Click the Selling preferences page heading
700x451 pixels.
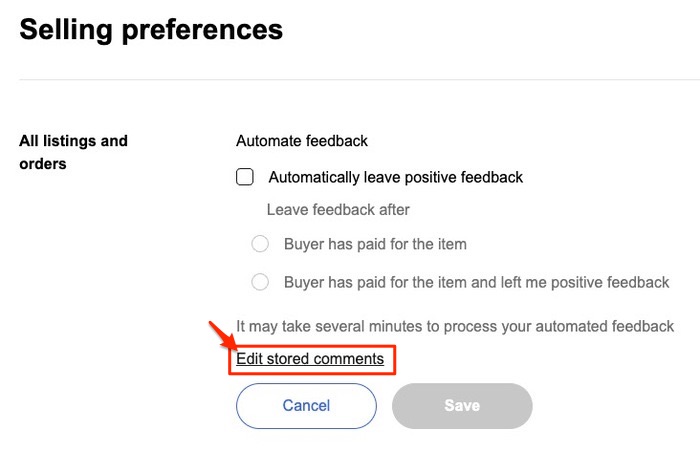(151, 30)
